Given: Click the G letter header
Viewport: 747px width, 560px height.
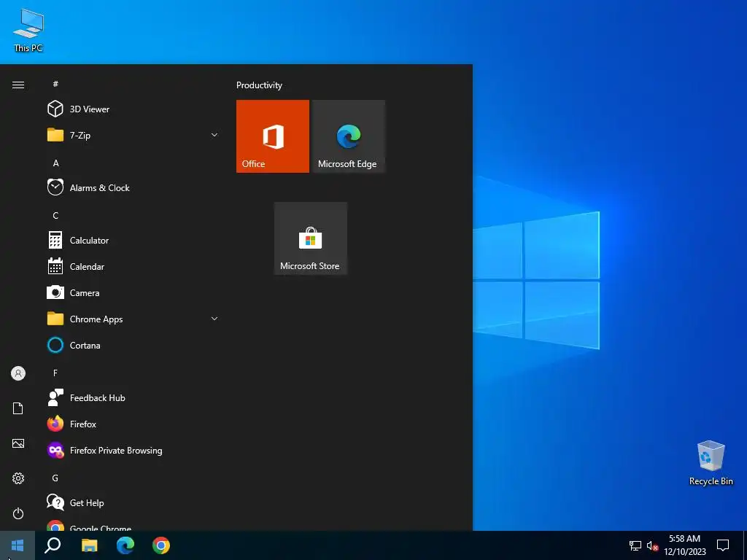Looking at the screenshot, I should 55,478.
